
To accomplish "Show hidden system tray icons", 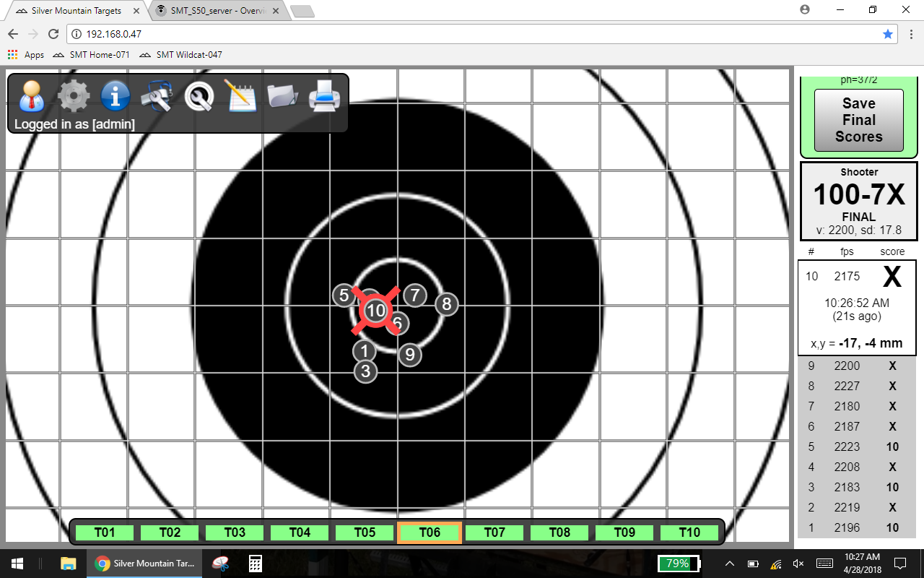I will [x=730, y=564].
